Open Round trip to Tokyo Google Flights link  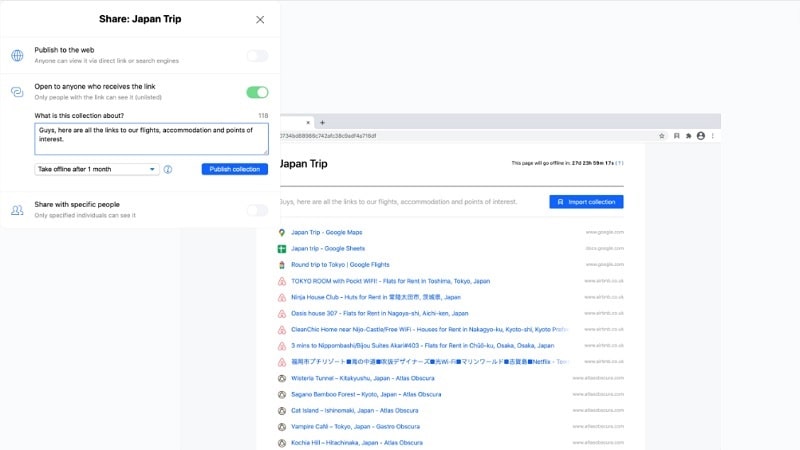pyautogui.click(x=340, y=265)
